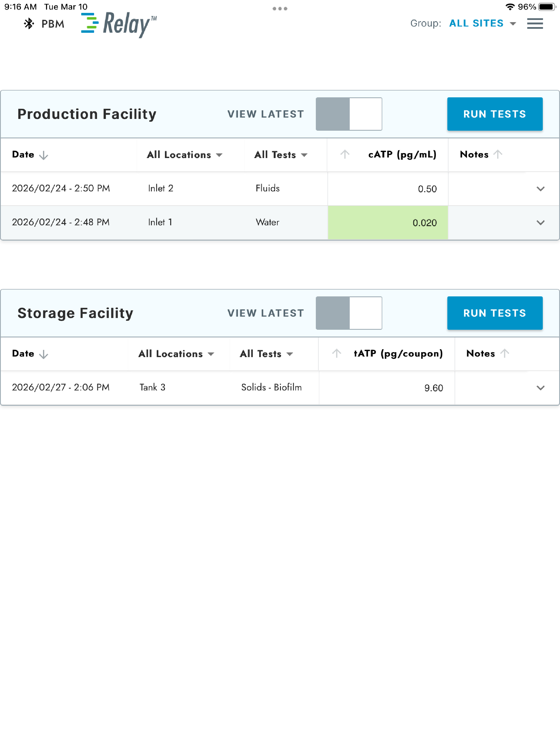This screenshot has width=560, height=747.
Task: Sort Production Facility cATP column ascending
Action: click(x=345, y=154)
